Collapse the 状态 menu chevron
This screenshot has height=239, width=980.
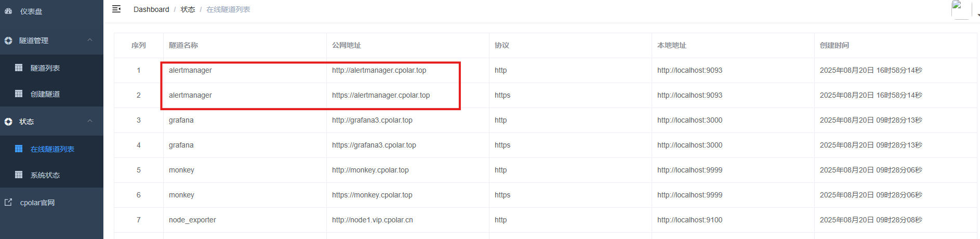click(90, 121)
